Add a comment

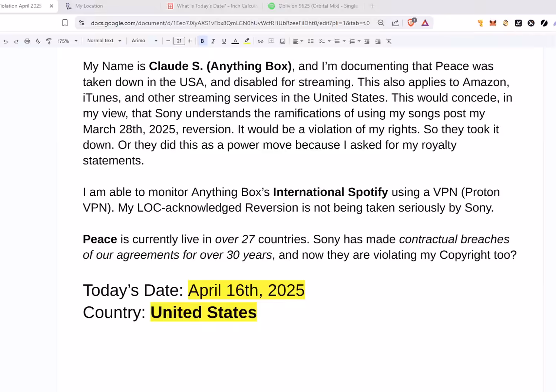click(271, 41)
